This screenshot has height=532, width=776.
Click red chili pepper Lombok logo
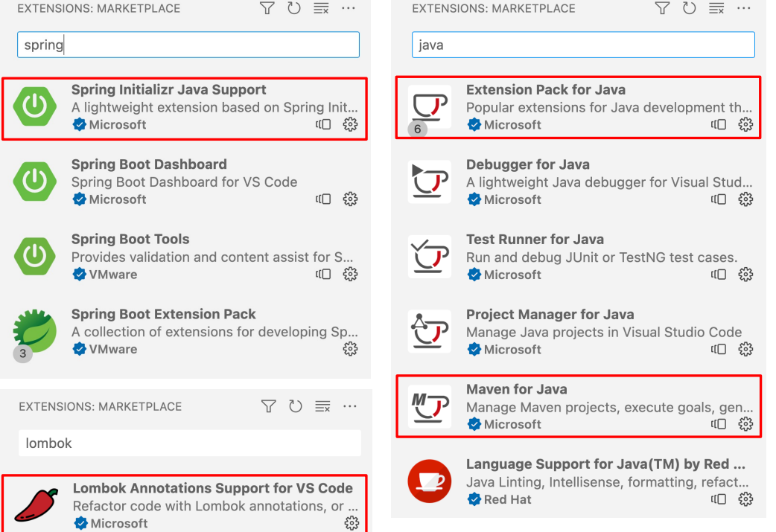[x=36, y=504]
